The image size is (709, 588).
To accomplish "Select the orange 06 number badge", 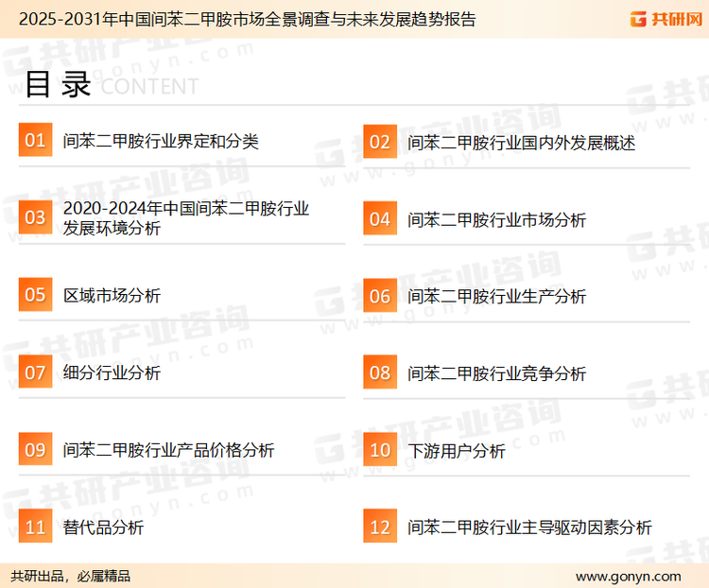I will point(380,296).
